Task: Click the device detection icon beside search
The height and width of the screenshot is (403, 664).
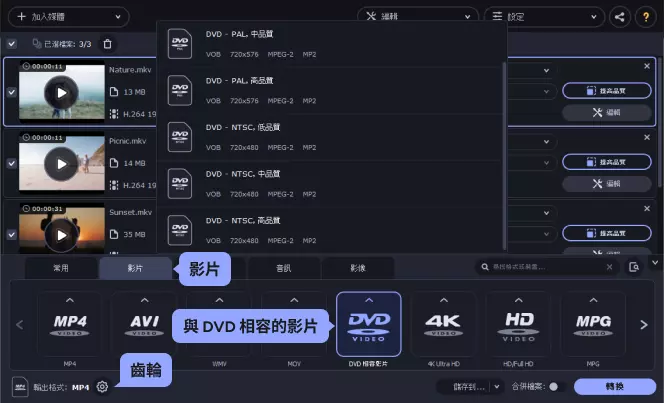Action: (x=634, y=267)
